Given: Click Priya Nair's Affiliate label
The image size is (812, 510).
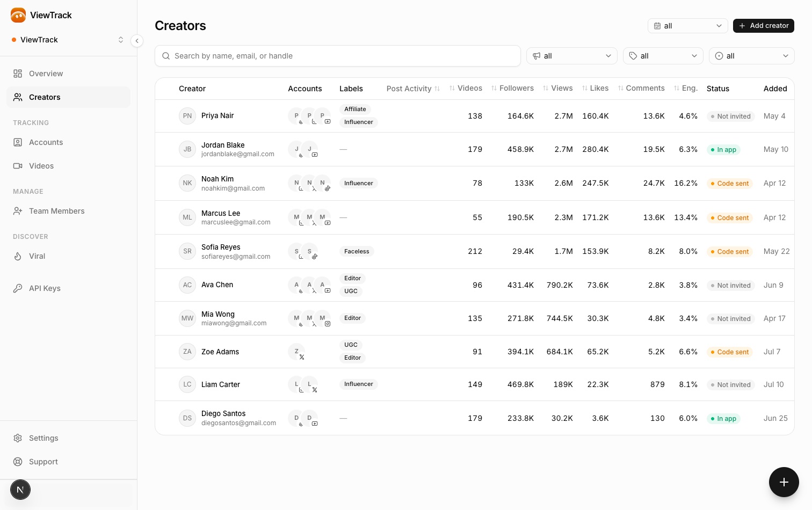Looking at the screenshot, I should coord(355,109).
